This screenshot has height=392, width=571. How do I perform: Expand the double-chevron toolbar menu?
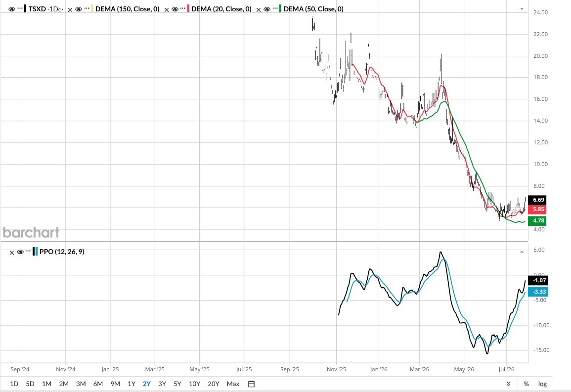(508, 384)
